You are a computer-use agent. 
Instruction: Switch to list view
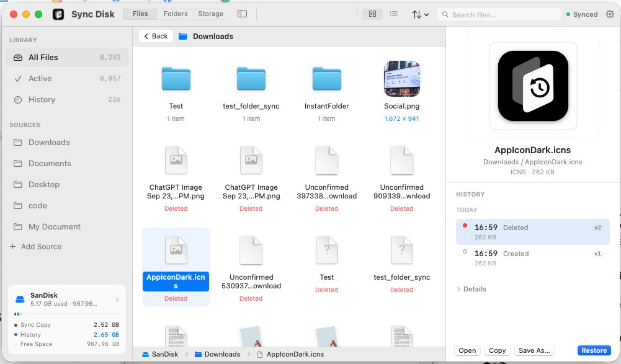[x=394, y=14]
